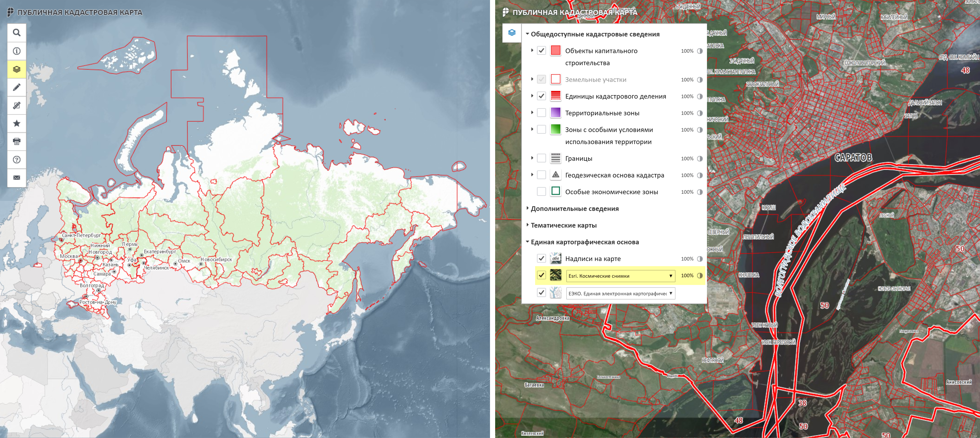This screenshot has width=980, height=438.
Task: Click Новосибирск city label on map
Action: pyautogui.click(x=216, y=259)
